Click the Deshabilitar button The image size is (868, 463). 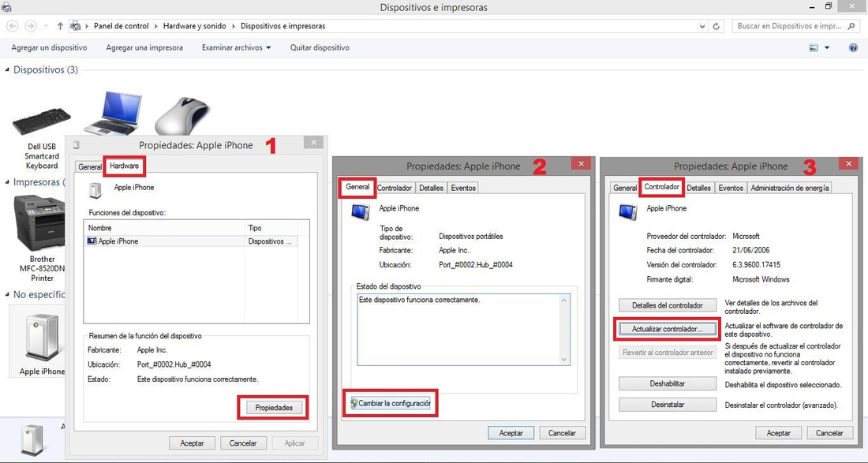[668, 383]
